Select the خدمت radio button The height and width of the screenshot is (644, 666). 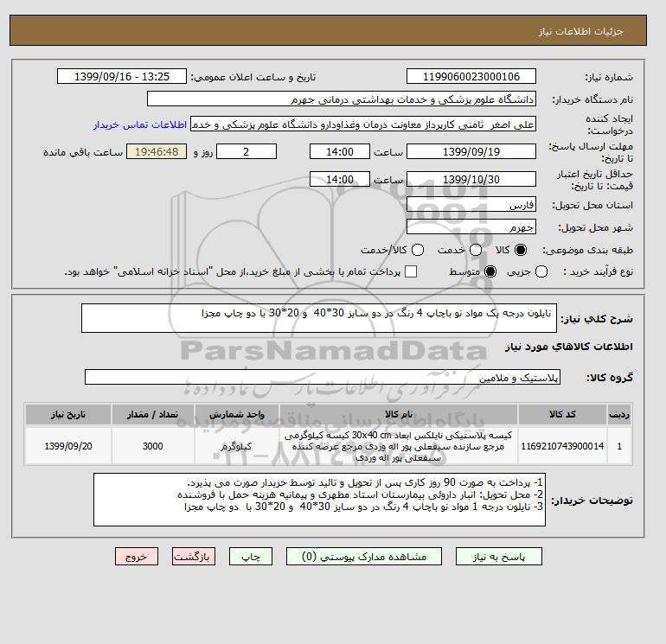click(x=476, y=250)
